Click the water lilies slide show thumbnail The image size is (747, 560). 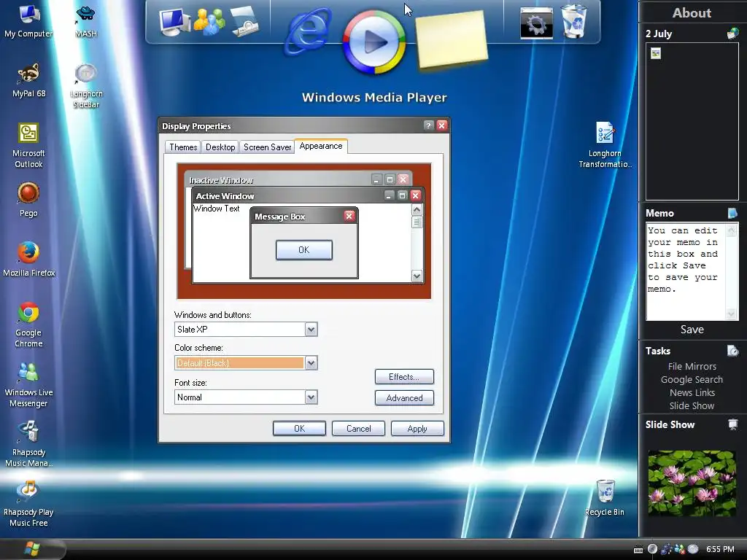[x=692, y=483]
